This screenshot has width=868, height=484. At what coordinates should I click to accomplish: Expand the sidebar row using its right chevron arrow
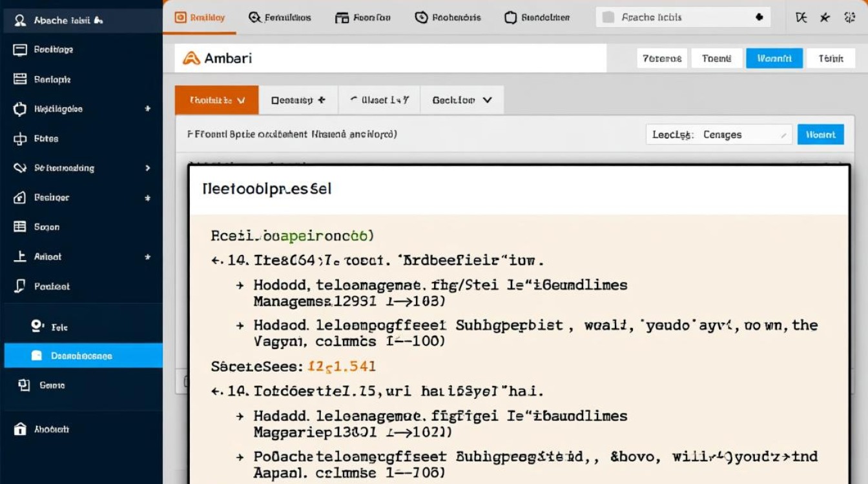[x=147, y=168]
